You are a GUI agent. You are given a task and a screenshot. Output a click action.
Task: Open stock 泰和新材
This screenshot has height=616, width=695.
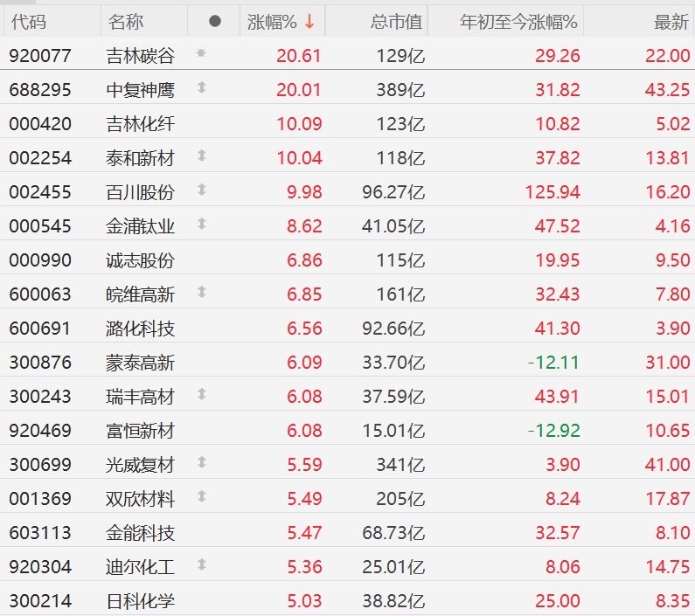click(140, 158)
